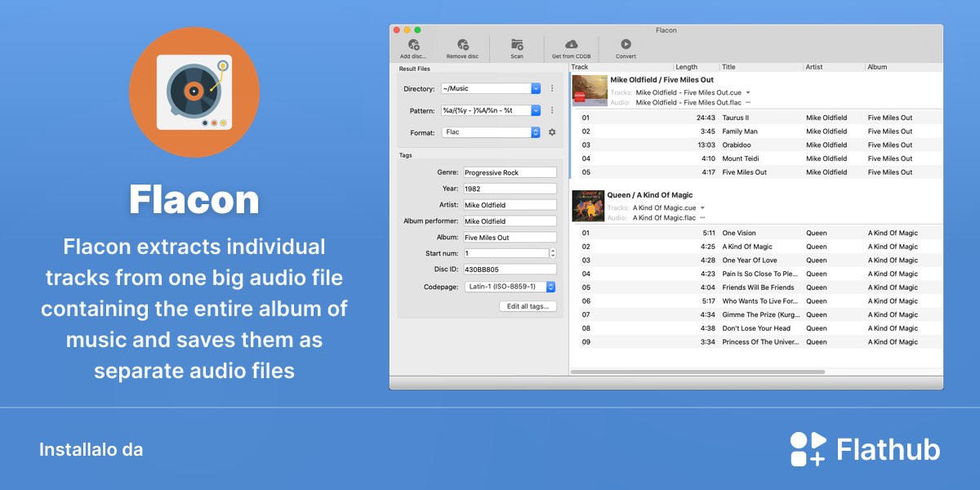Expand the Pattern combo box arrow
The height and width of the screenshot is (490, 980).
[x=536, y=110]
